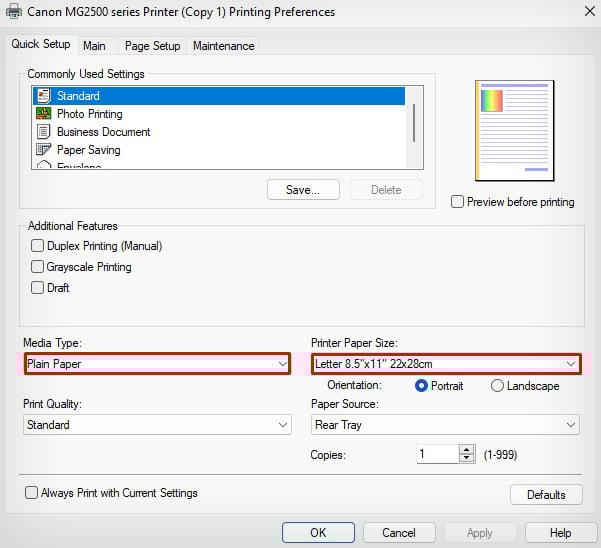Image resolution: width=601 pixels, height=548 pixels.
Task: Open the Printer Paper Size dropdown
Action: (x=446, y=364)
